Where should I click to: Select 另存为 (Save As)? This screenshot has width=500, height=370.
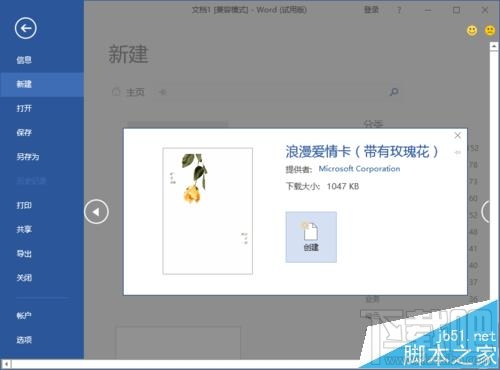click(x=28, y=157)
